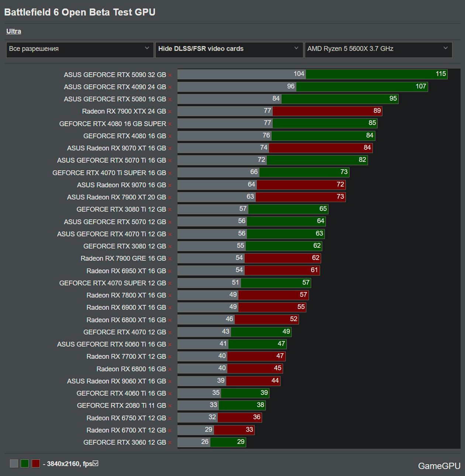Viewport: 465px width, 476px height.
Task: Click the RTX 3060 green bar showing 29
Action: [228, 442]
